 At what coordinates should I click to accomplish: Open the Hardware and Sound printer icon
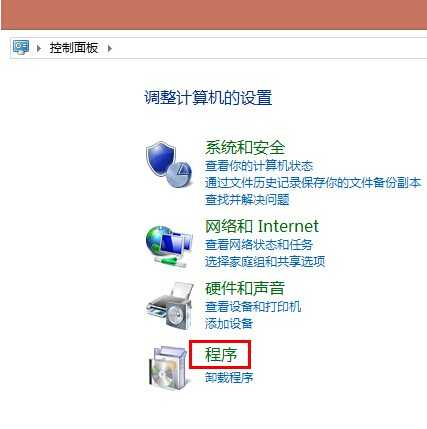coord(170,306)
